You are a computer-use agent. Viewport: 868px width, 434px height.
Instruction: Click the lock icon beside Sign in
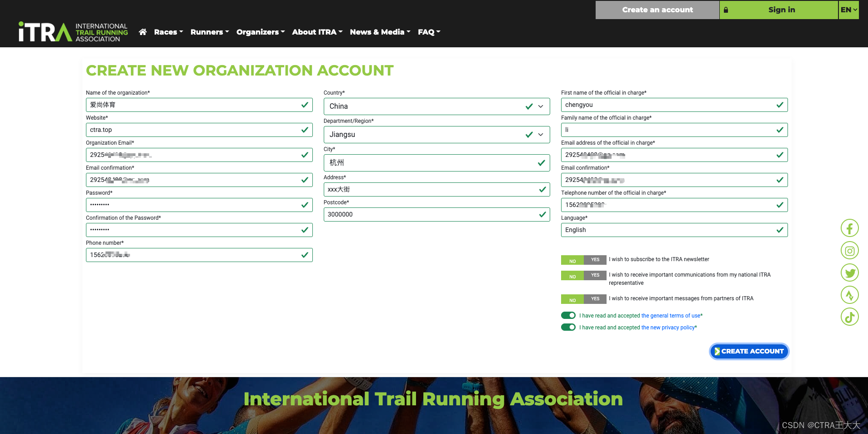[x=726, y=10]
